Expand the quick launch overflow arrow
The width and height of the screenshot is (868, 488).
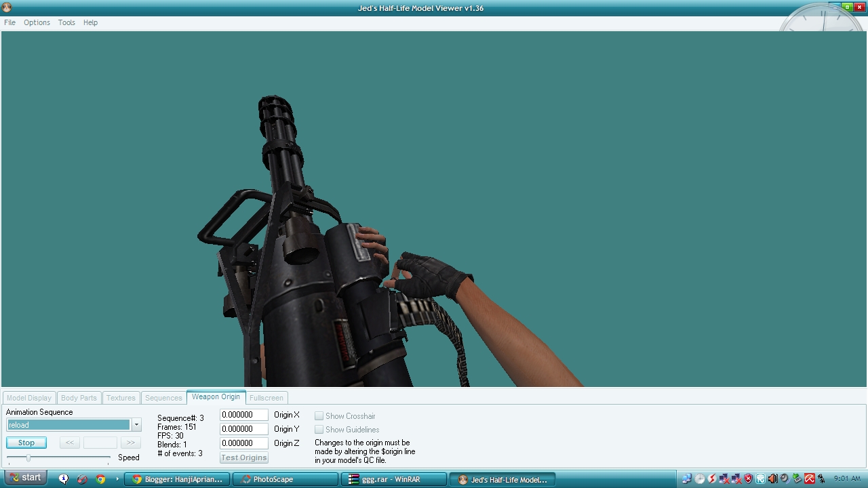click(117, 479)
